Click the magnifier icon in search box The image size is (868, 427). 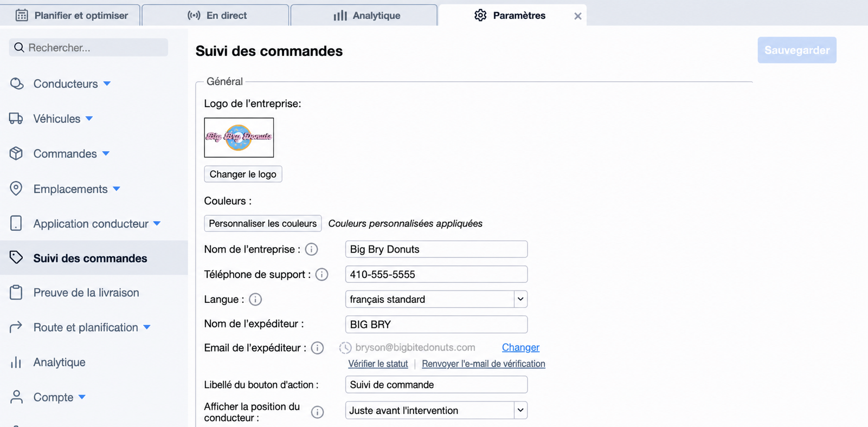tap(19, 47)
